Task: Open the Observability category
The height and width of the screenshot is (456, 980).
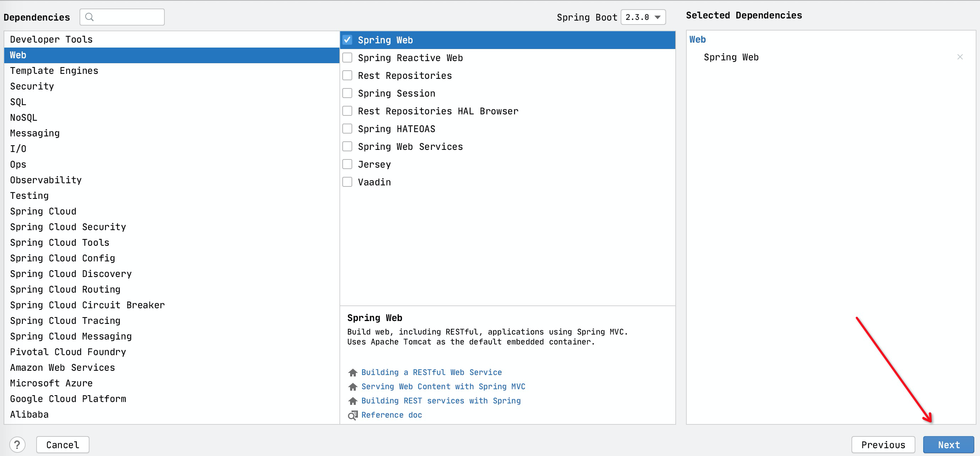Action: [x=171, y=180]
